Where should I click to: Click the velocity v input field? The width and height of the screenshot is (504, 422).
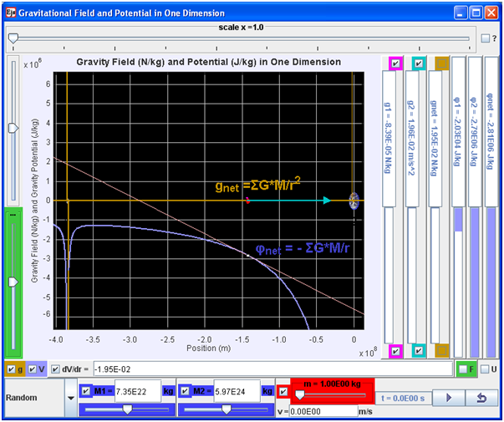[x=323, y=411]
